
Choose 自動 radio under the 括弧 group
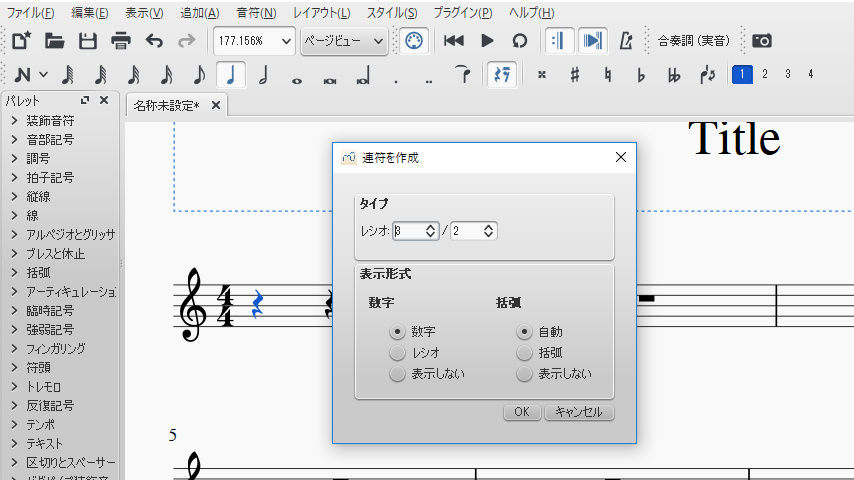point(524,331)
